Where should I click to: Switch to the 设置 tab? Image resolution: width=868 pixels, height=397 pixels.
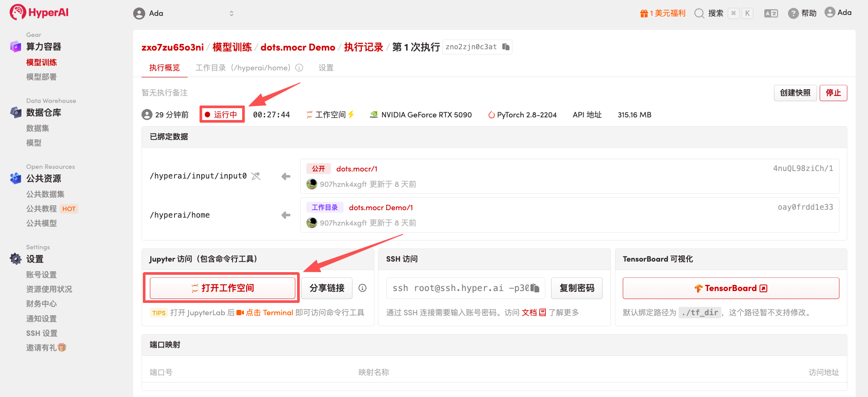tap(326, 68)
